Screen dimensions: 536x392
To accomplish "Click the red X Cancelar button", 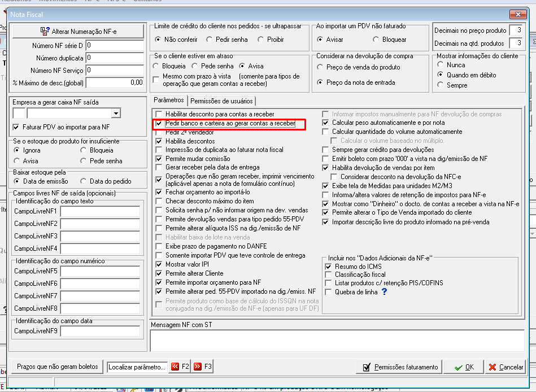I will click(506, 367).
